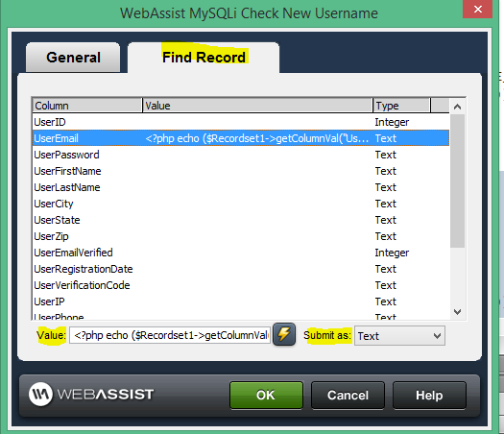Click the green OK button

pyautogui.click(x=266, y=395)
